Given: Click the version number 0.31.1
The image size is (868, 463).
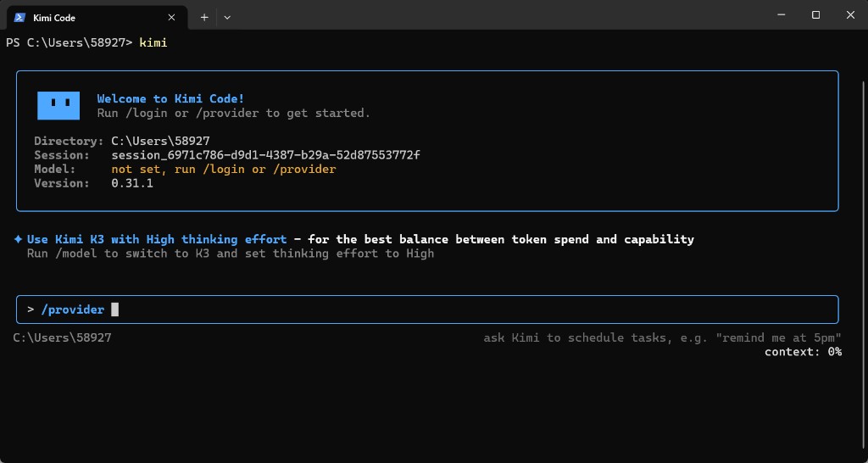Looking at the screenshot, I should (x=132, y=183).
